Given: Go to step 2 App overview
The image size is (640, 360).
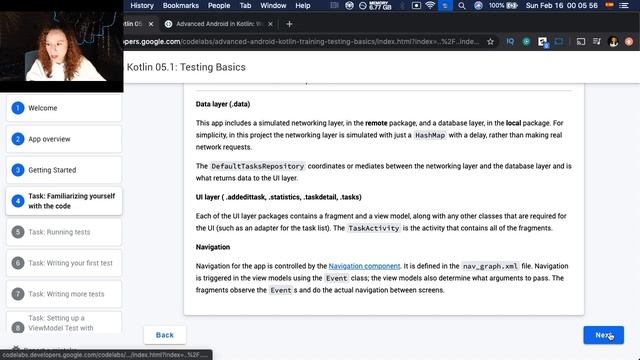Looking at the screenshot, I should (64, 139).
